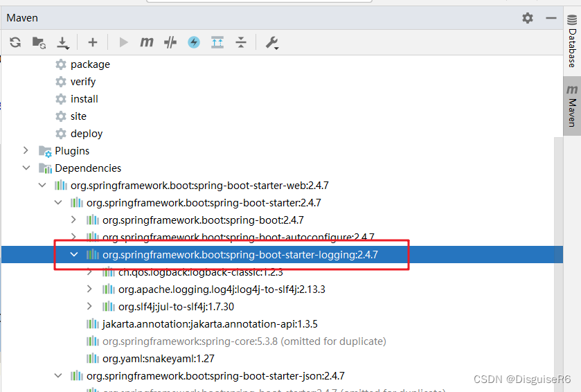581x392 pixels.
Task: Select the deploy lifecycle goal
Action: click(87, 134)
